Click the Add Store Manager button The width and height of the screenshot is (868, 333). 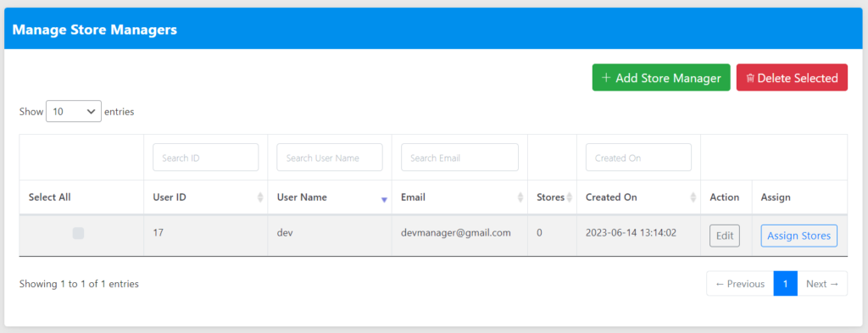[x=661, y=77]
